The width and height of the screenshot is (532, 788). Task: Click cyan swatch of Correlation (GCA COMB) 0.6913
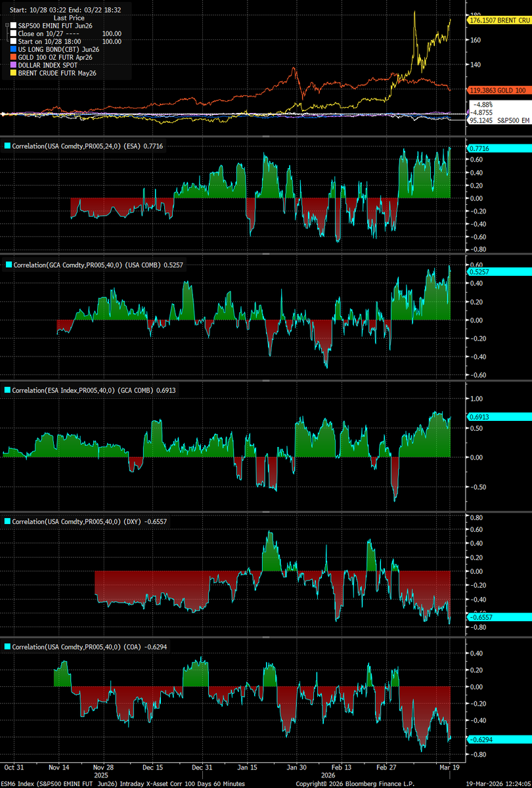click(8, 389)
